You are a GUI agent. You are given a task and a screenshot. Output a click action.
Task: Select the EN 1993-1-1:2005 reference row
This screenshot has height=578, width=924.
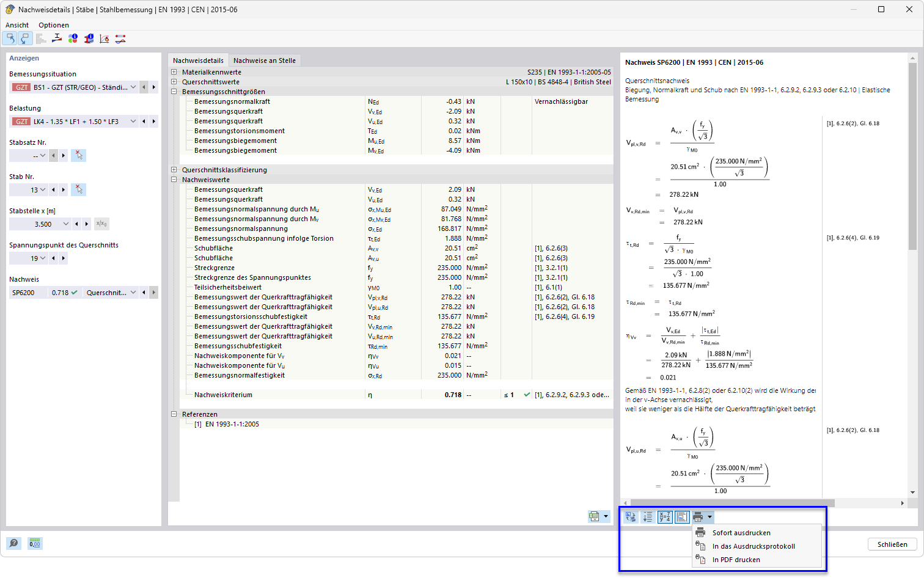click(x=396, y=424)
